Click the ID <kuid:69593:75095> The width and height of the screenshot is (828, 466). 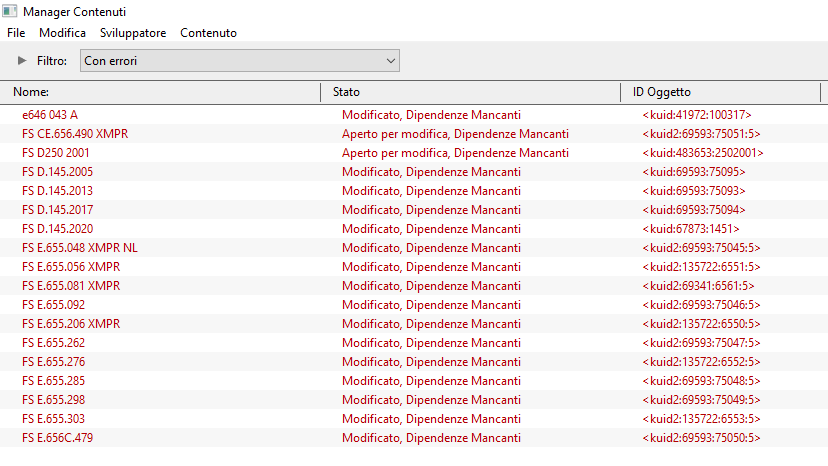(x=694, y=172)
